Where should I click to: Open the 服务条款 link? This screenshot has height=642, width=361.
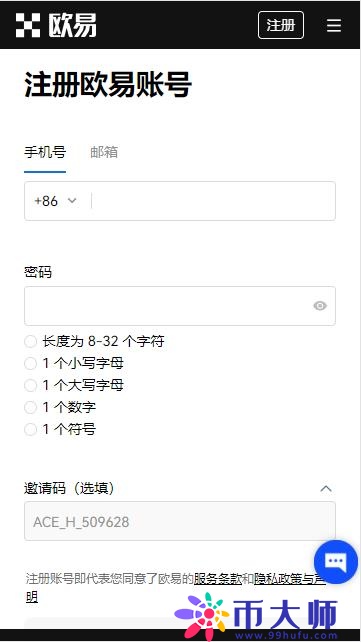217,579
